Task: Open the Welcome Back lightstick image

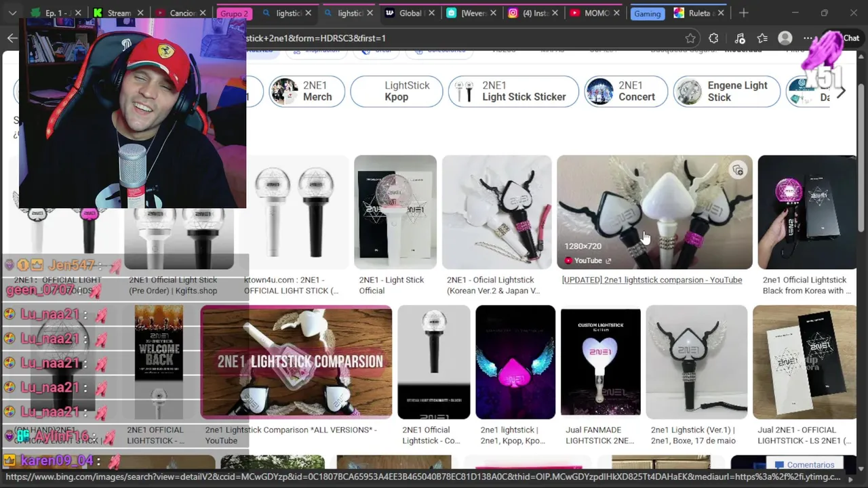Action: (159, 362)
